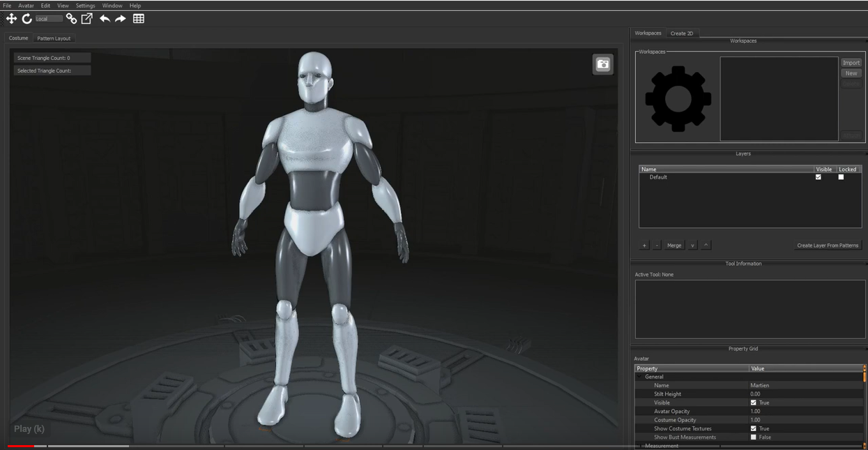The width and height of the screenshot is (868, 450).
Task: Enable Show Bust Measurements checkbox
Action: point(754,437)
